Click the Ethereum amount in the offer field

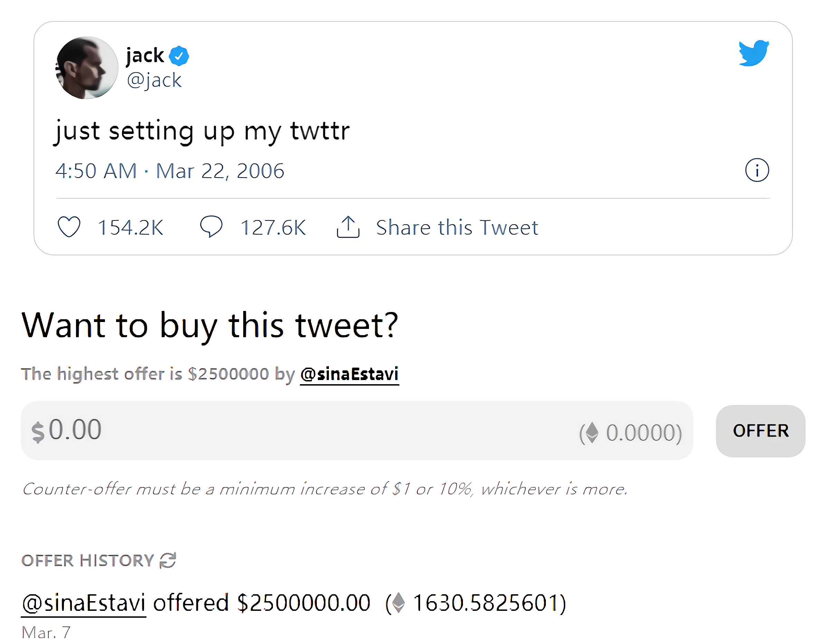tap(631, 433)
